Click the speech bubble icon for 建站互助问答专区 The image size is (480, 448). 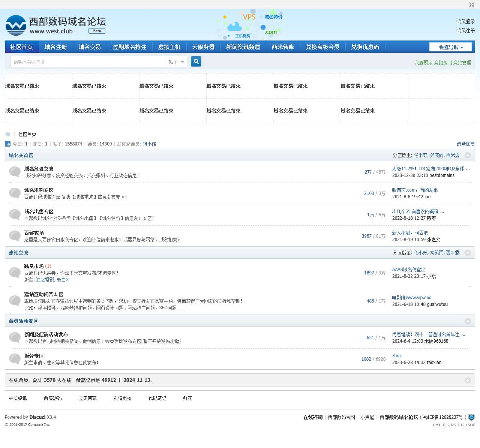click(15, 301)
